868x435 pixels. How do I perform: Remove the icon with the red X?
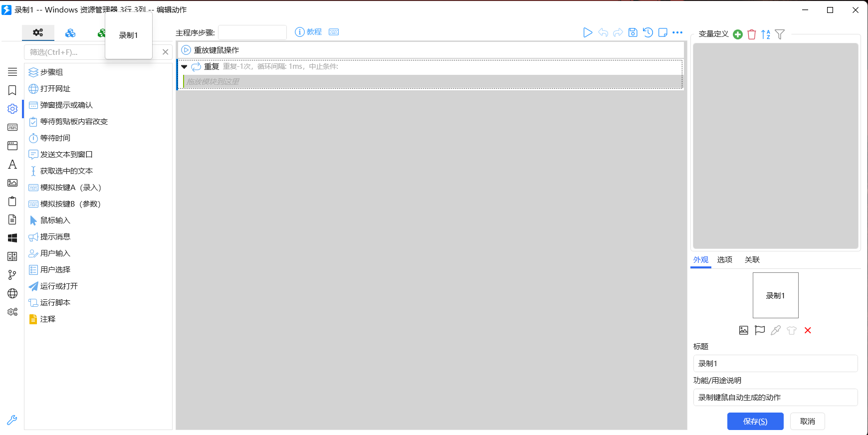pos(808,330)
